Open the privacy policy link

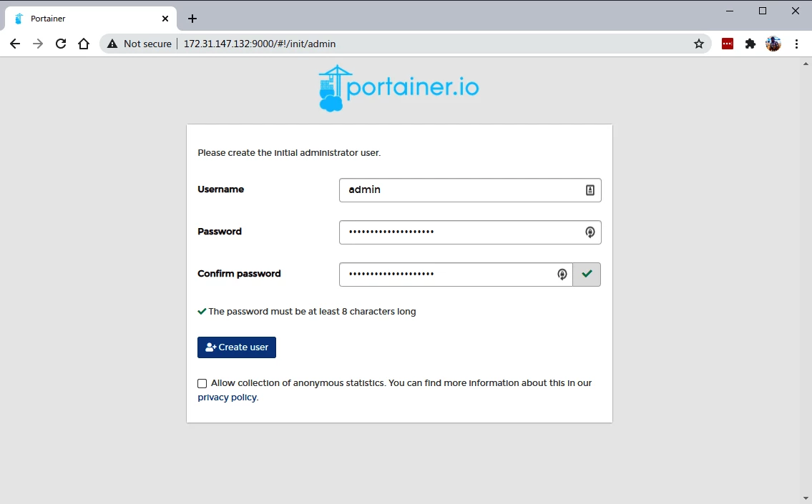coord(227,397)
